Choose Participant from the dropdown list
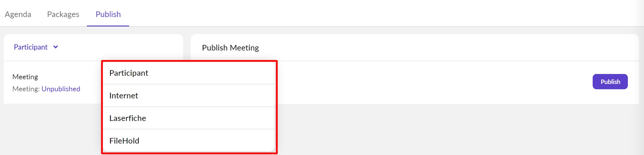This screenshot has height=155, width=644. coord(129,73)
